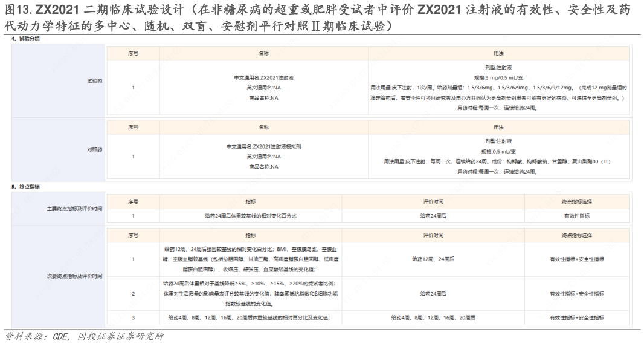
Task: Select '用药时程:每周一次' in the 试验药 table
Action: [x=497, y=108]
